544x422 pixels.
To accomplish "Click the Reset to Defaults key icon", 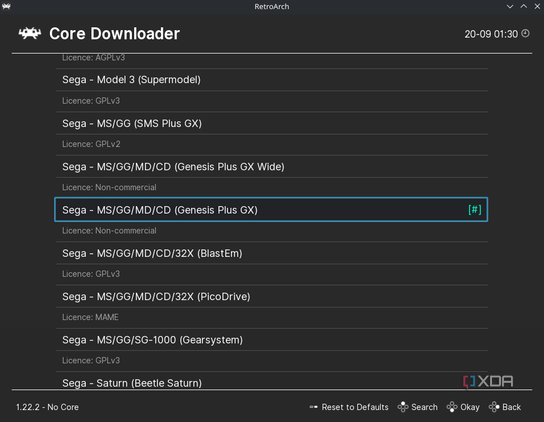I will pyautogui.click(x=314, y=407).
